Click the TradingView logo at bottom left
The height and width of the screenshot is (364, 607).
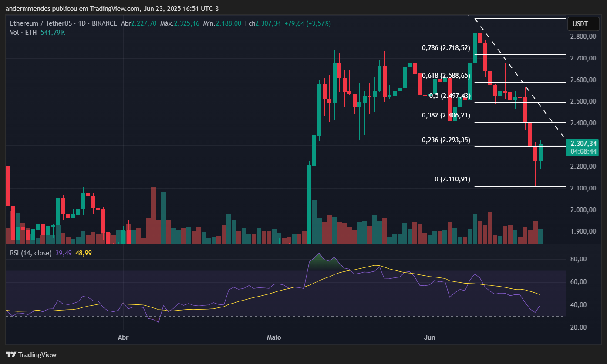click(x=31, y=354)
